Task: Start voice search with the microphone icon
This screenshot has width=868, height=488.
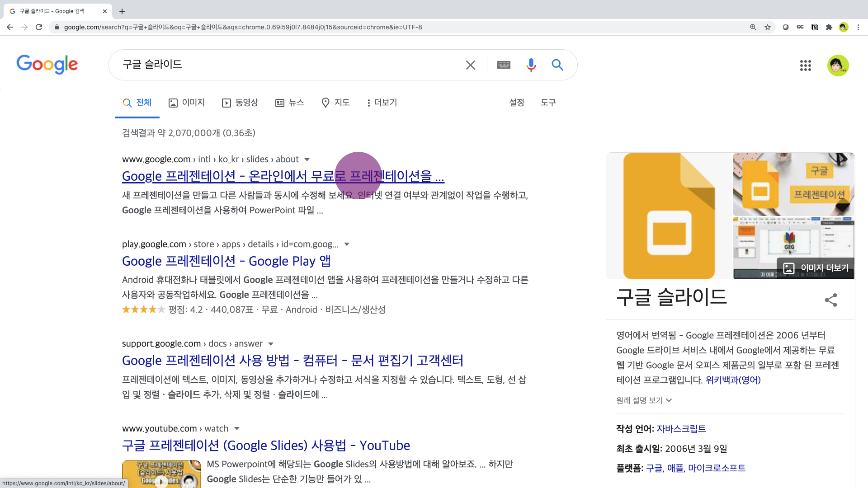Action: click(531, 65)
